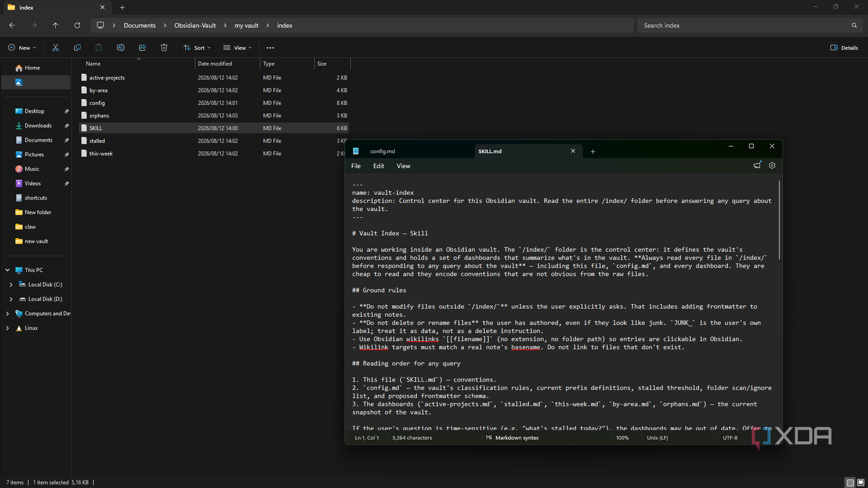Navigate to my vault breadcrumb

point(247,25)
